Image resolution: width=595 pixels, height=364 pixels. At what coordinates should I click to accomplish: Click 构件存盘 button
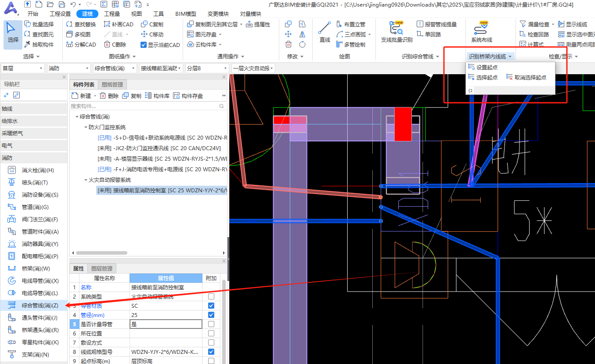(188, 96)
